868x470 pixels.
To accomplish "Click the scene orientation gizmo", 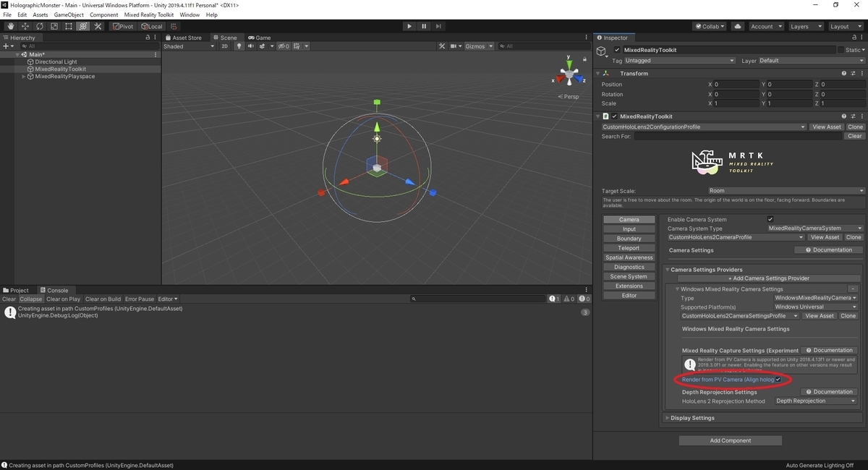I will tap(570, 75).
